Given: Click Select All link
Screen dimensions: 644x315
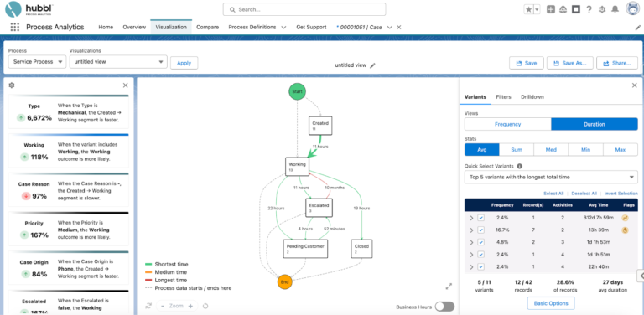Looking at the screenshot, I should (553, 194).
